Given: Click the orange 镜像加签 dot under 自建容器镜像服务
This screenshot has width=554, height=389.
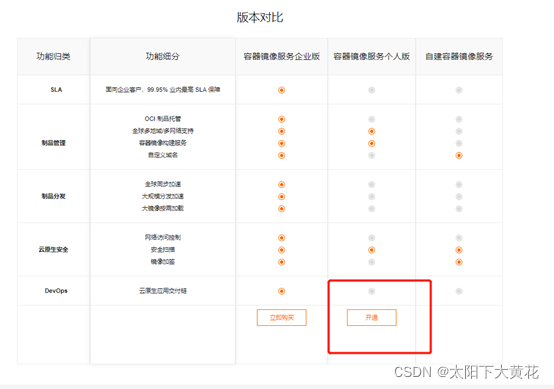Looking at the screenshot, I should tap(459, 262).
